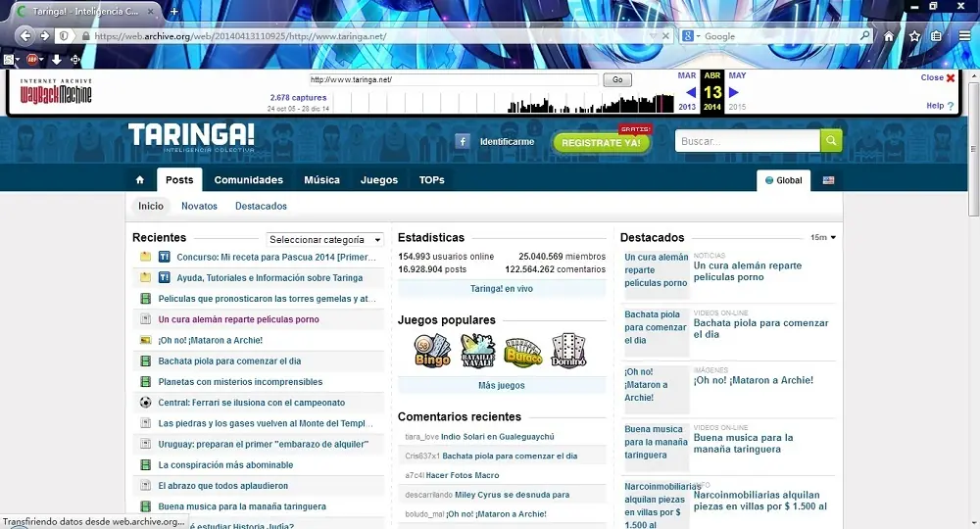
Task: Click the Identificarme link
Action: (x=507, y=142)
